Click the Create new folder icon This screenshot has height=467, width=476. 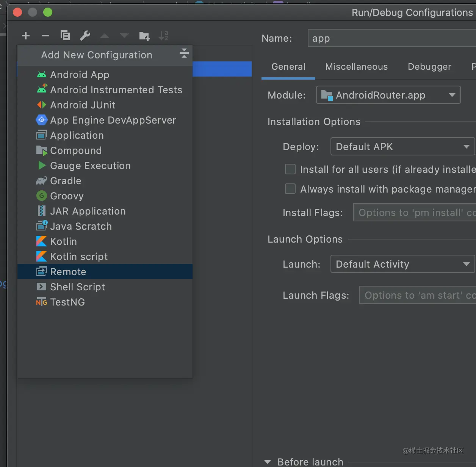pos(144,36)
